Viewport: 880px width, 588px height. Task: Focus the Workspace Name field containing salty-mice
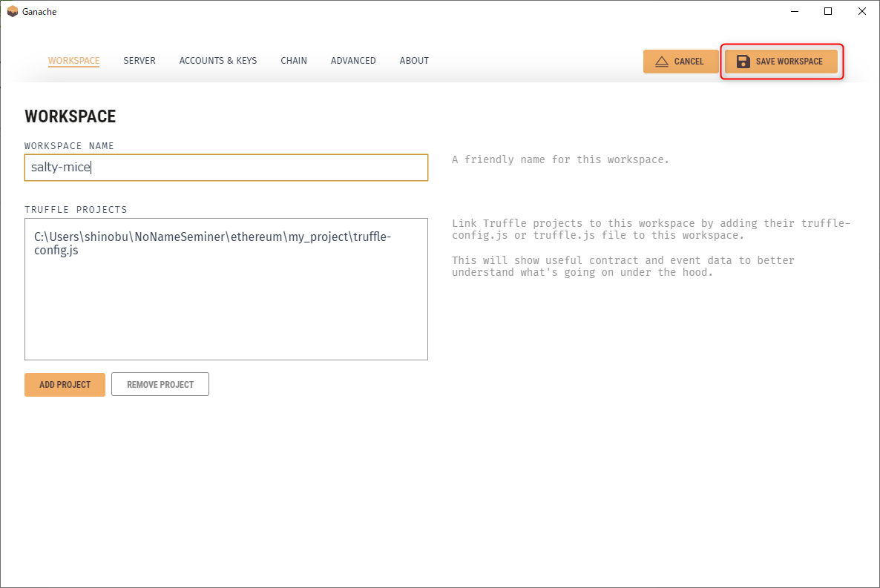coord(226,168)
